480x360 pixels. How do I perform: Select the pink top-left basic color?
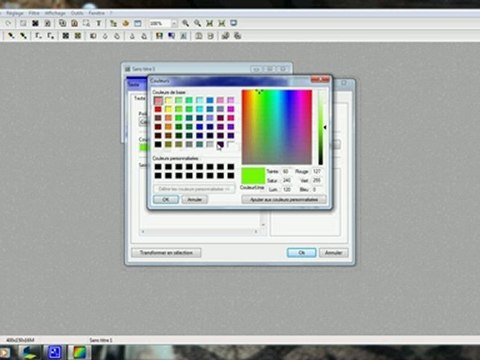[158, 100]
